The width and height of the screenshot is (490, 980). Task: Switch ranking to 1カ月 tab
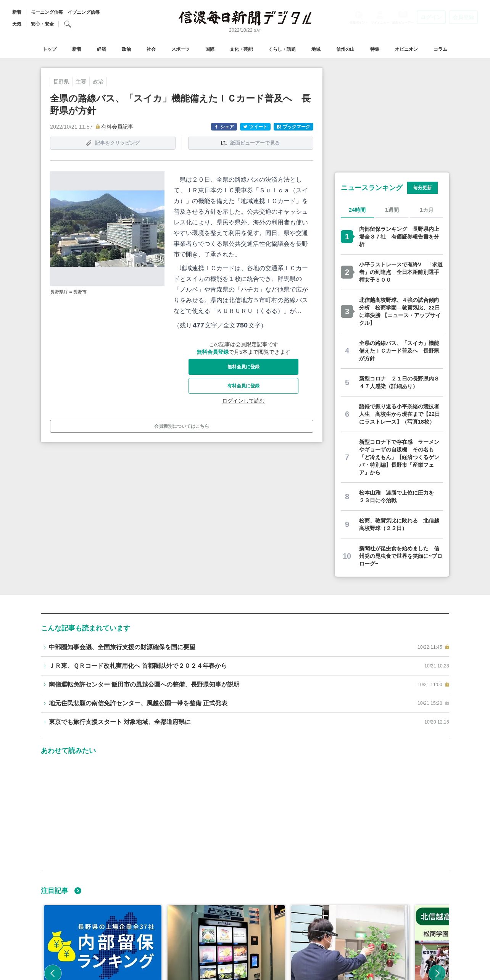426,210
